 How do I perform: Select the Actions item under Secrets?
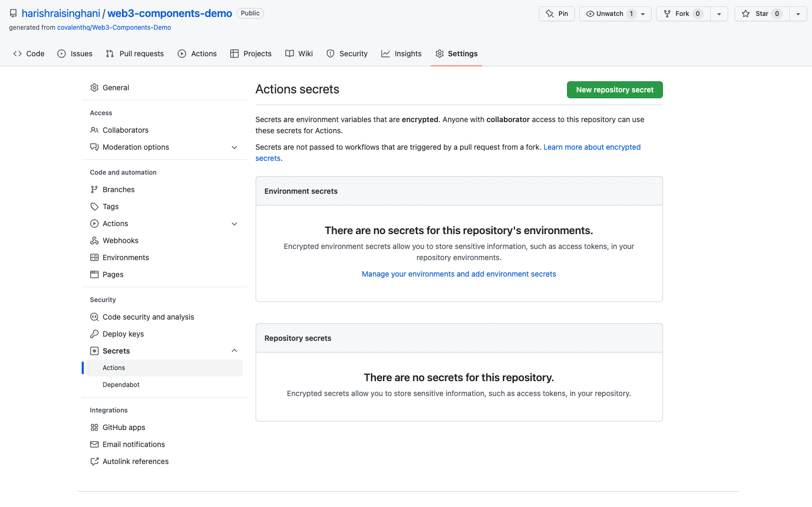164,368
